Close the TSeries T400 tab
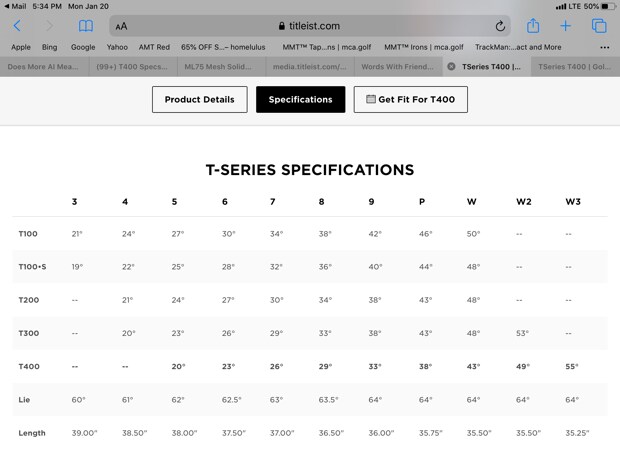This screenshot has height=465, width=620. (x=451, y=67)
